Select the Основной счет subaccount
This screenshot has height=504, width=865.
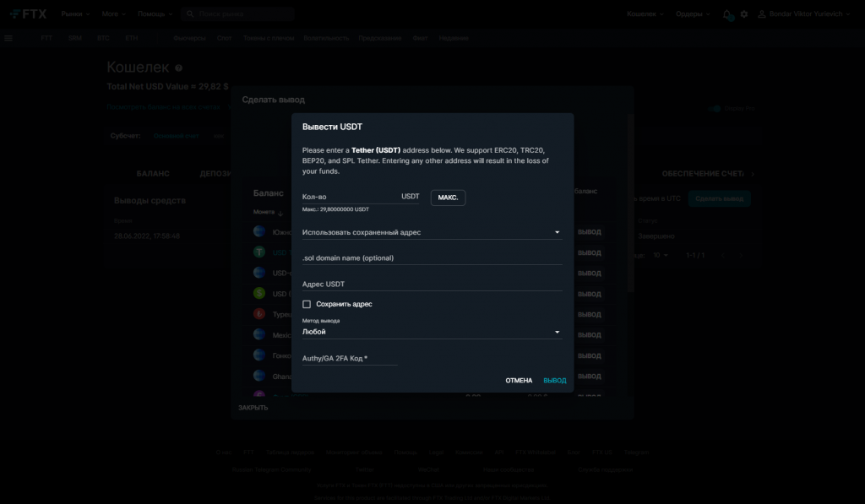click(x=176, y=136)
